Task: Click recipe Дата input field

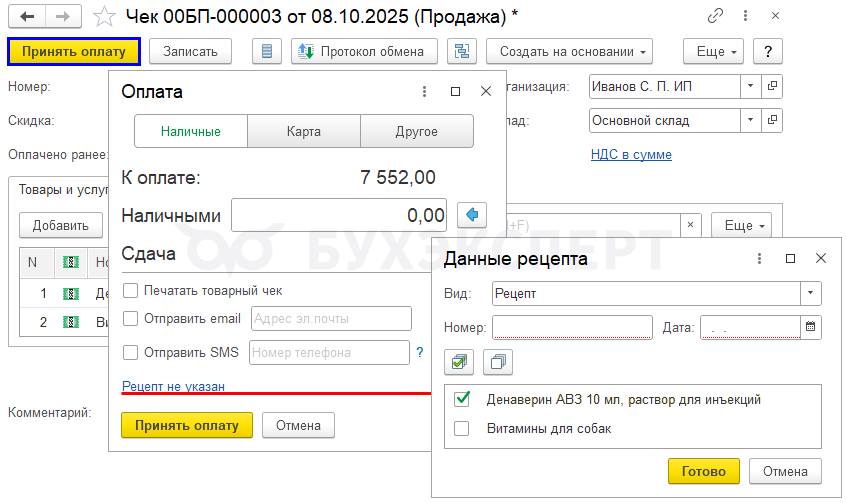Action: pyautogui.click(x=750, y=327)
